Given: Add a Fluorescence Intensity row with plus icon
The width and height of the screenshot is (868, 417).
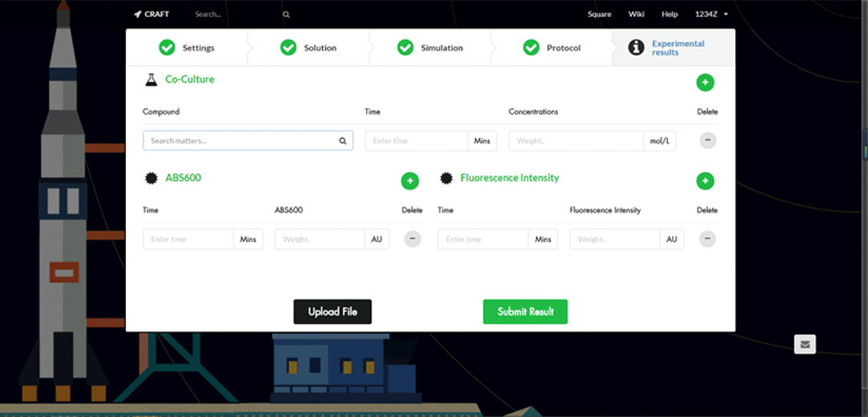Looking at the screenshot, I should point(705,181).
